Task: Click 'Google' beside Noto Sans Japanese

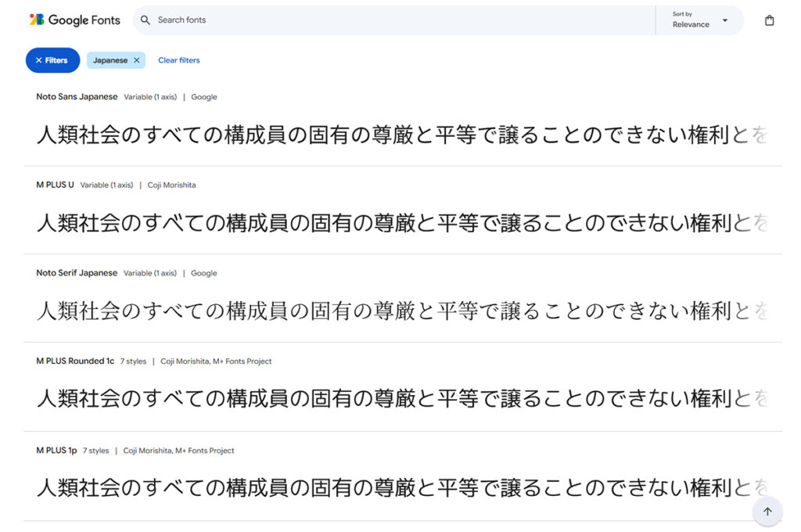Action: (x=204, y=97)
